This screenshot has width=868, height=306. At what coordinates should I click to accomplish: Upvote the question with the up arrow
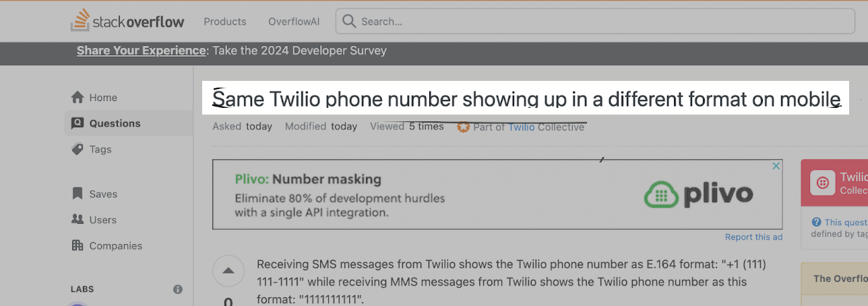pos(228,271)
